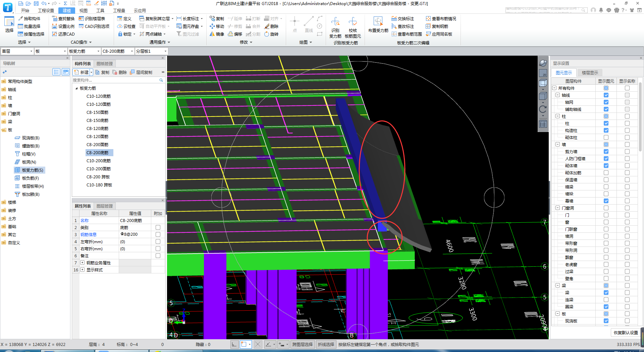The image size is (644, 352).
Task: Toggle display of 圈梁 elements
Action: click(x=606, y=307)
